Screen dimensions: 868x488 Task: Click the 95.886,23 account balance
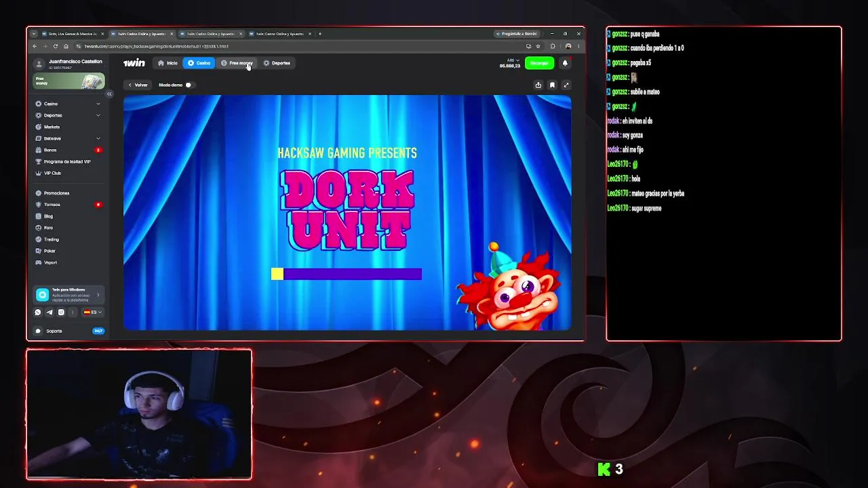tap(510, 66)
